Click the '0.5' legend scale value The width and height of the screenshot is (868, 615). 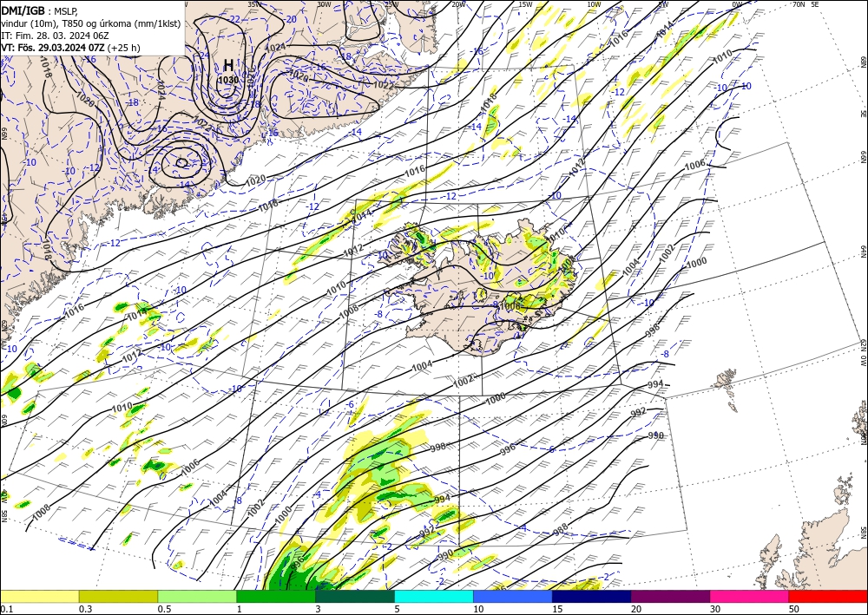click(x=164, y=609)
